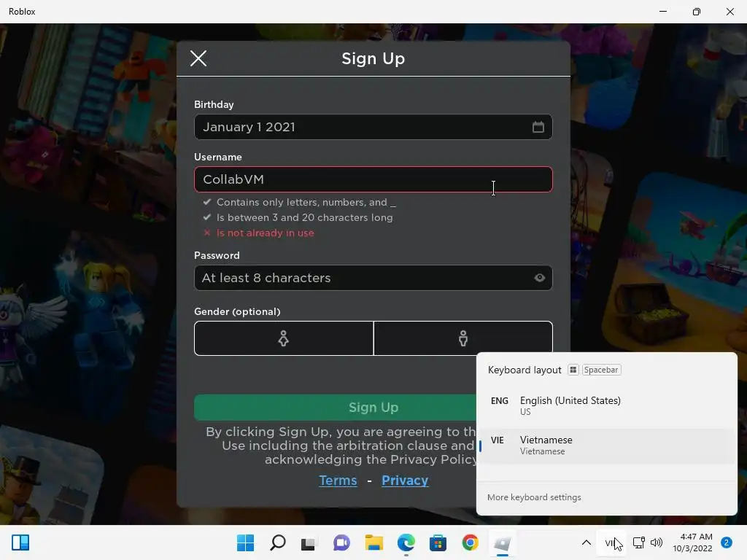747x560 pixels.
Task: Click the Roblox taskbar icon
Action: (x=502, y=542)
